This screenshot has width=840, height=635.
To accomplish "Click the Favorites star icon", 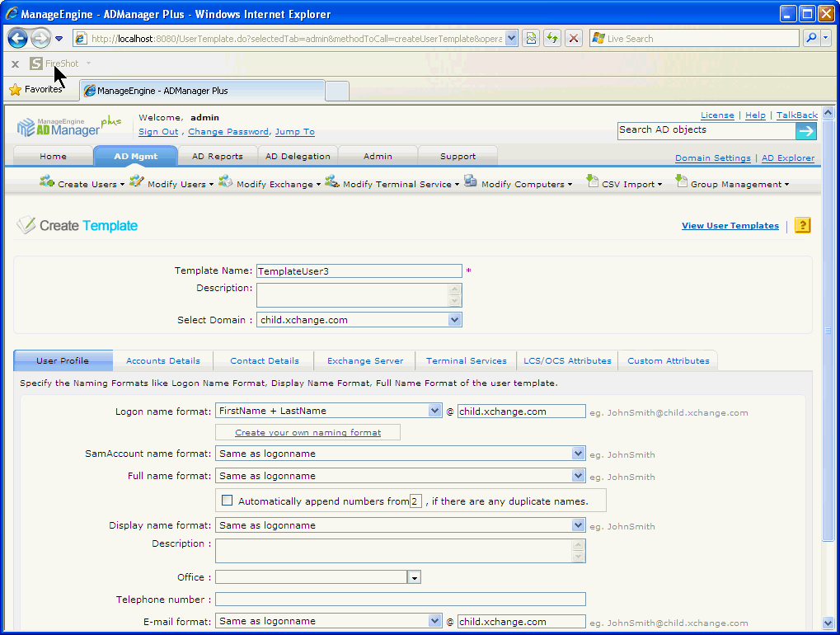I will (x=16, y=90).
